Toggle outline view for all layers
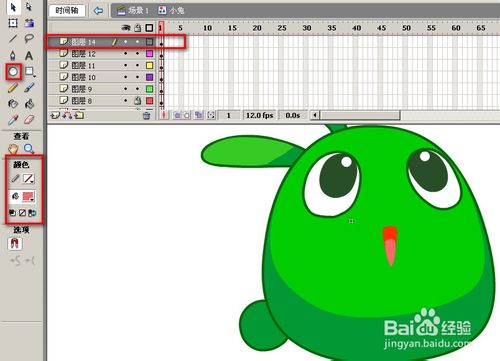Screen dimensions: 500x361 click(149, 28)
